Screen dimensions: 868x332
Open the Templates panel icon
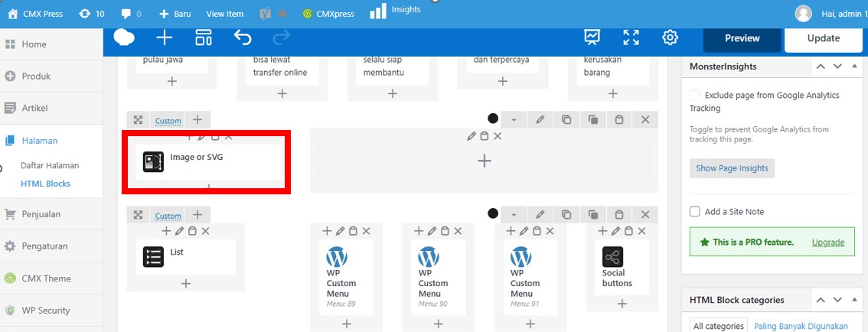tap(203, 37)
